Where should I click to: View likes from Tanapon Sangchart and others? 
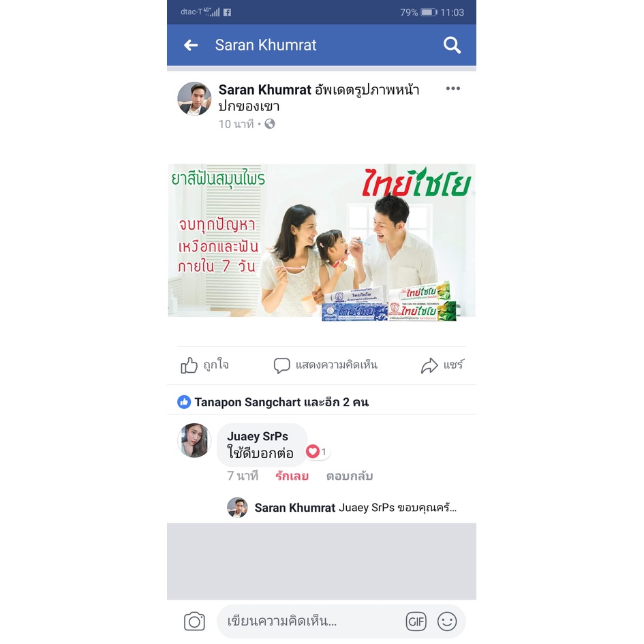[x=273, y=402]
